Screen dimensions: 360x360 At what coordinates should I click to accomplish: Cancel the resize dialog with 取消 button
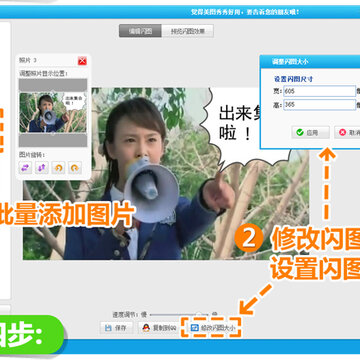click(347, 132)
